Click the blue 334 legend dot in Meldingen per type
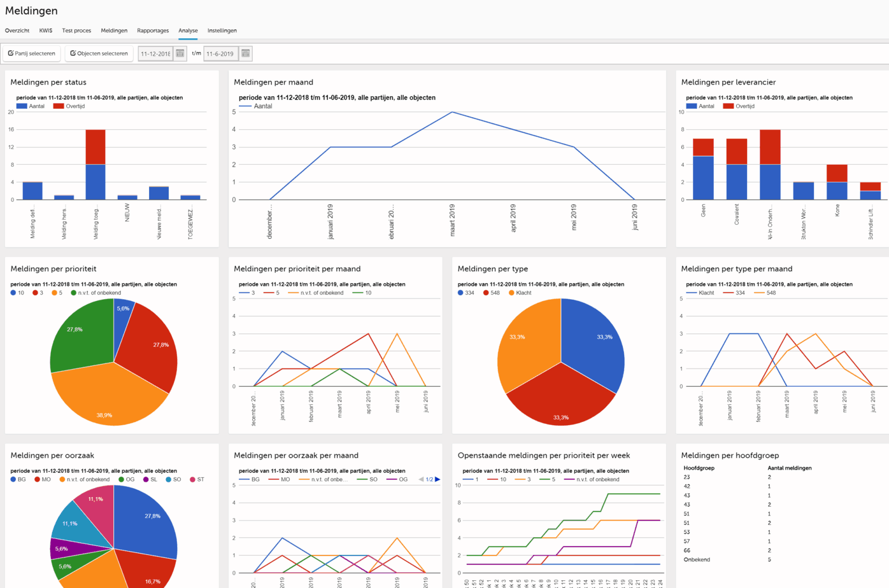The image size is (889, 588). [x=460, y=293]
